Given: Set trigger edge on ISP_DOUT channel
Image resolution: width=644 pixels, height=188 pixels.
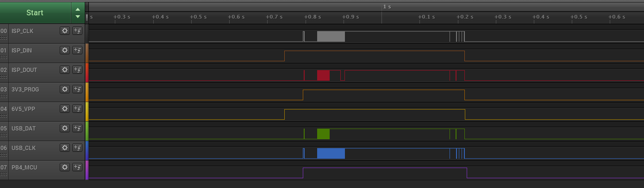Looking at the screenshot, I should tap(77, 70).
